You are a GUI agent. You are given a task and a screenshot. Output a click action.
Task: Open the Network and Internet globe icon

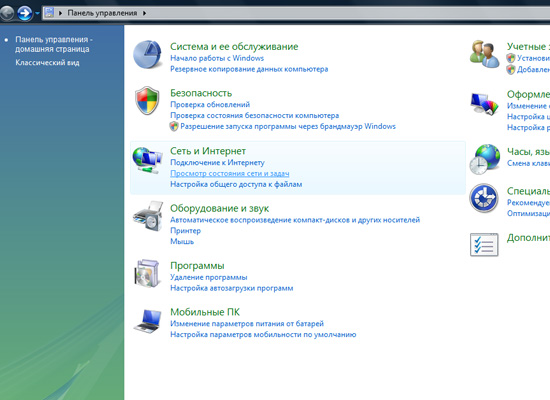point(147,160)
